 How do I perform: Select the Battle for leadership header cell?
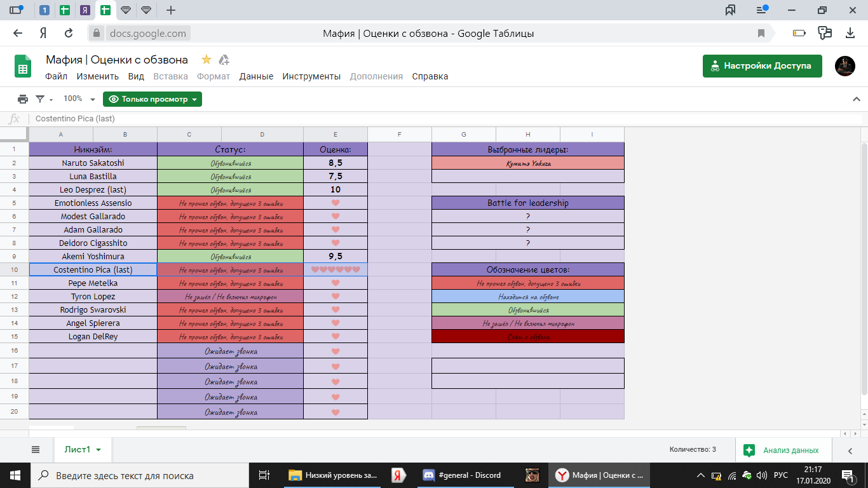click(528, 203)
